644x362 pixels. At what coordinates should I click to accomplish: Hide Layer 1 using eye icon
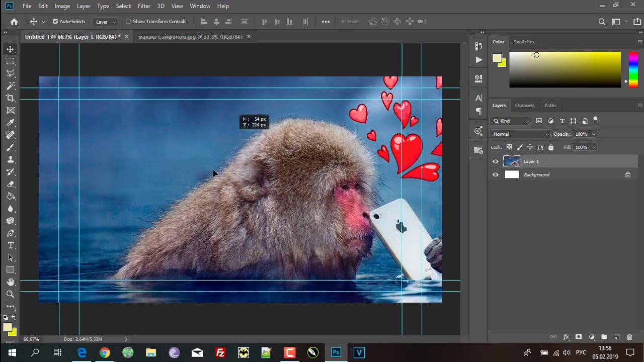496,161
